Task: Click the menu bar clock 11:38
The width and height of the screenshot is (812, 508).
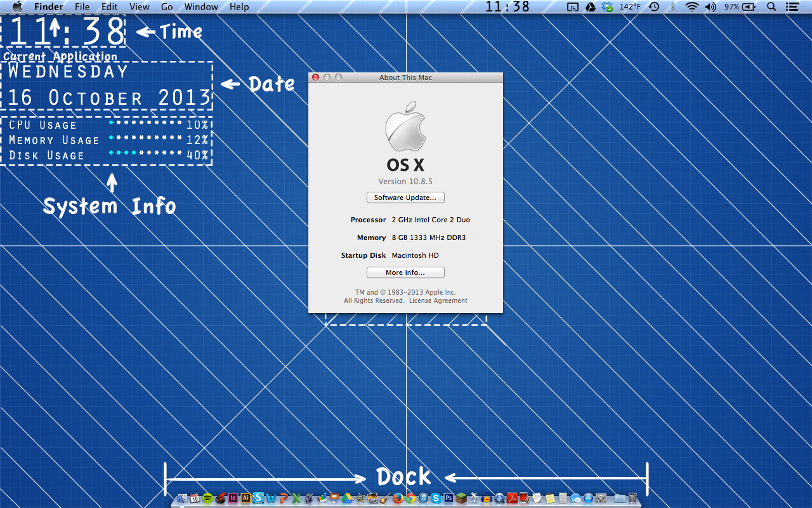Action: pyautogui.click(x=507, y=7)
